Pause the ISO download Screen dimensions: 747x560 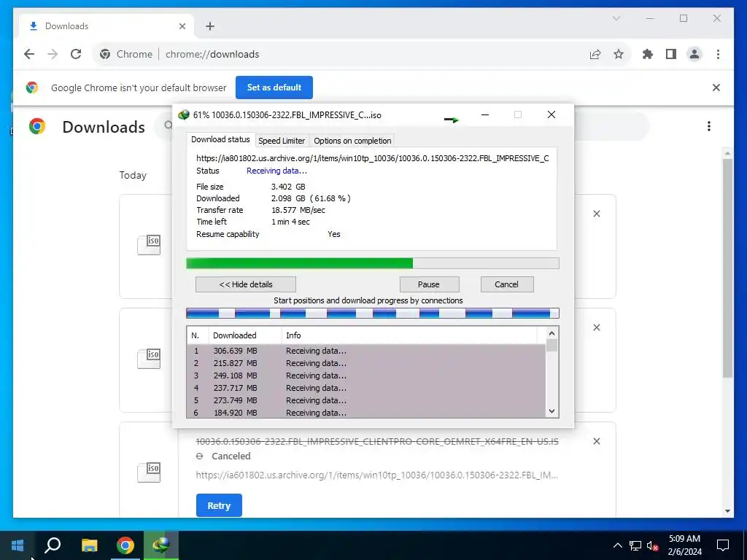tap(429, 284)
